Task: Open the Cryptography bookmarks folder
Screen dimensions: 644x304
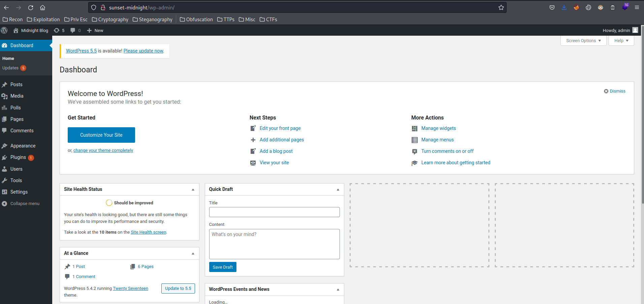Action: pos(110,20)
